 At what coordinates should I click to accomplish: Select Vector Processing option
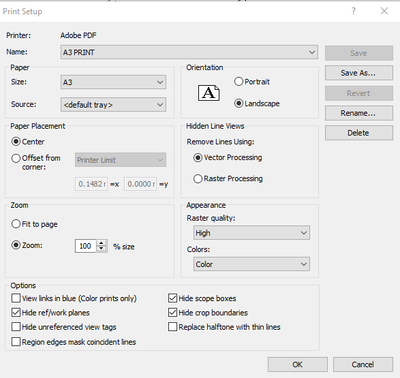tap(198, 157)
